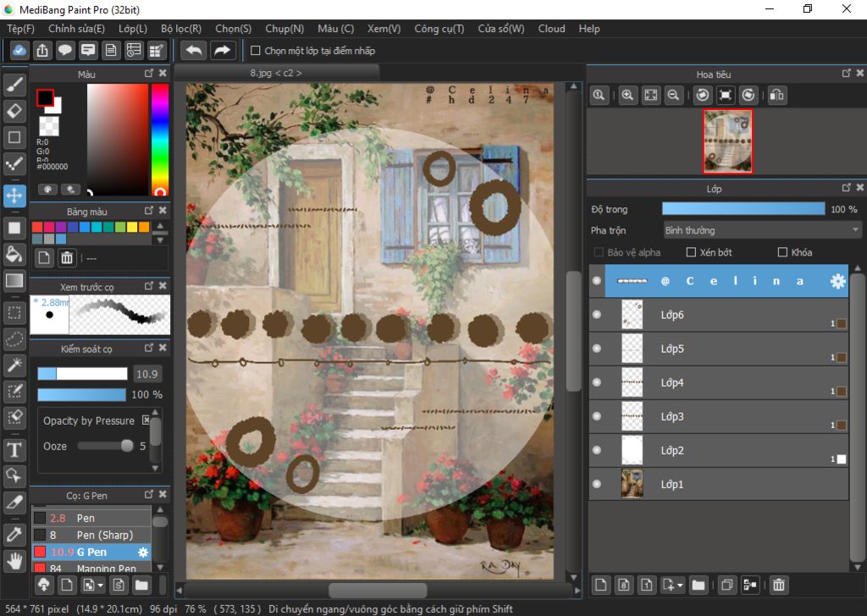Hide layer Lớp1 visibility dot
Image resolution: width=867 pixels, height=616 pixels.
click(597, 484)
